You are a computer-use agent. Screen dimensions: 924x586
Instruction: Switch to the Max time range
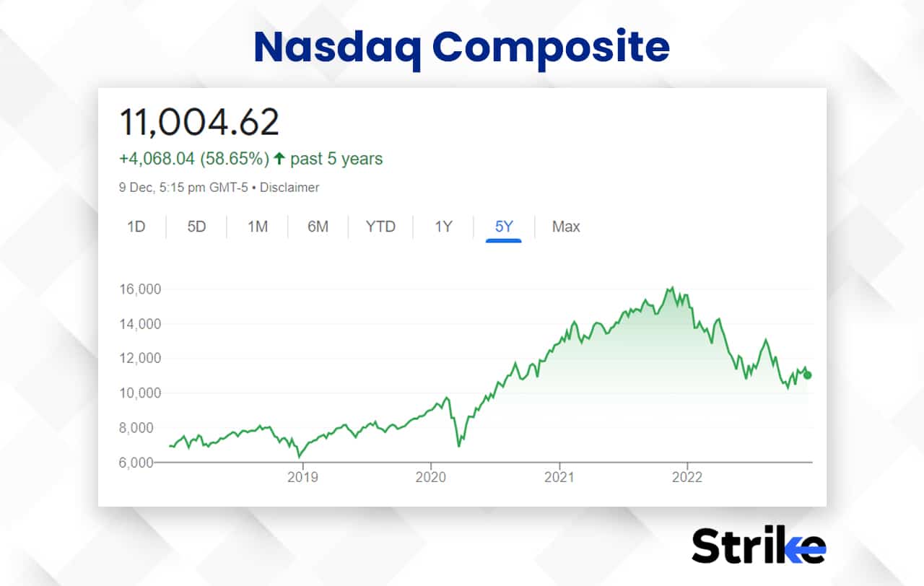click(565, 227)
